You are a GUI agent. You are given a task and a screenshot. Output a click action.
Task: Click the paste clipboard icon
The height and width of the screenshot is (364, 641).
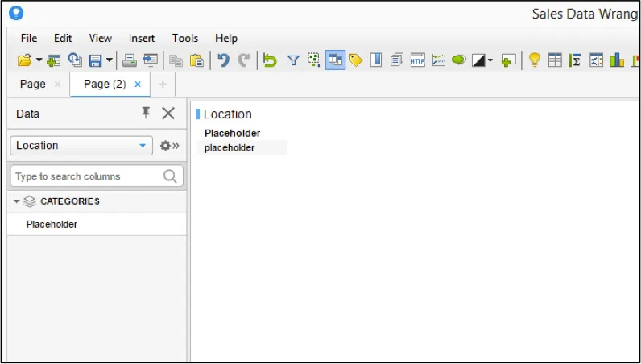[196, 60]
